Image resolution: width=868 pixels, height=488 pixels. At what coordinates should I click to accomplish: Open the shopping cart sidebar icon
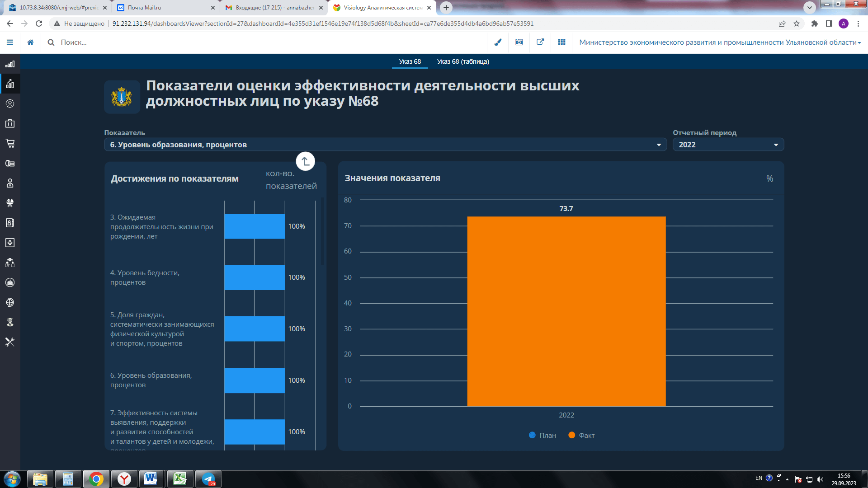pos(10,143)
